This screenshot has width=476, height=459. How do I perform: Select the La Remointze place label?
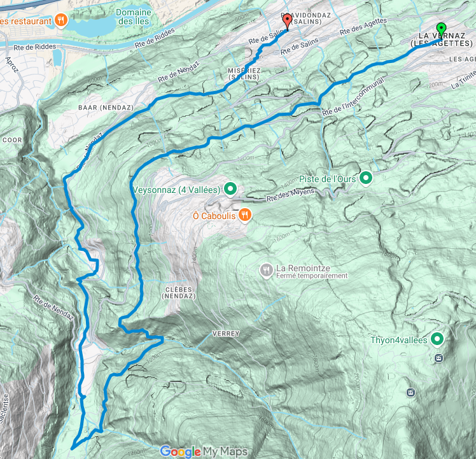pos(303,268)
